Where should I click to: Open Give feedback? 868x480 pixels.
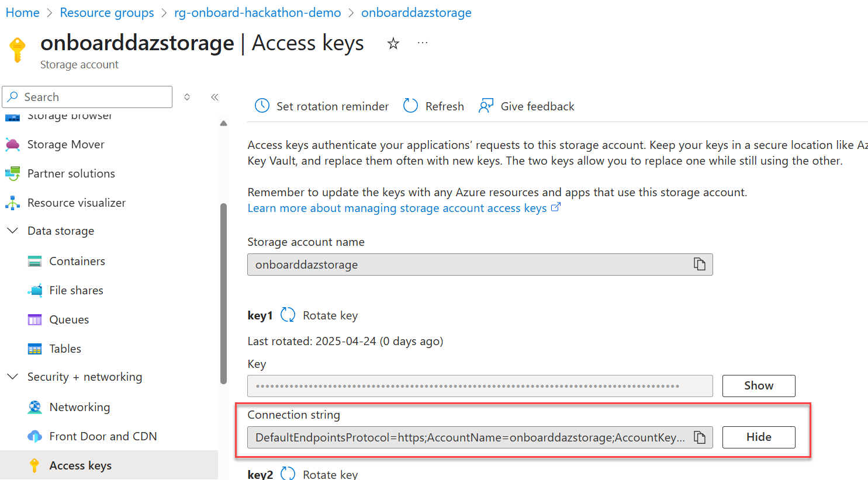click(526, 106)
